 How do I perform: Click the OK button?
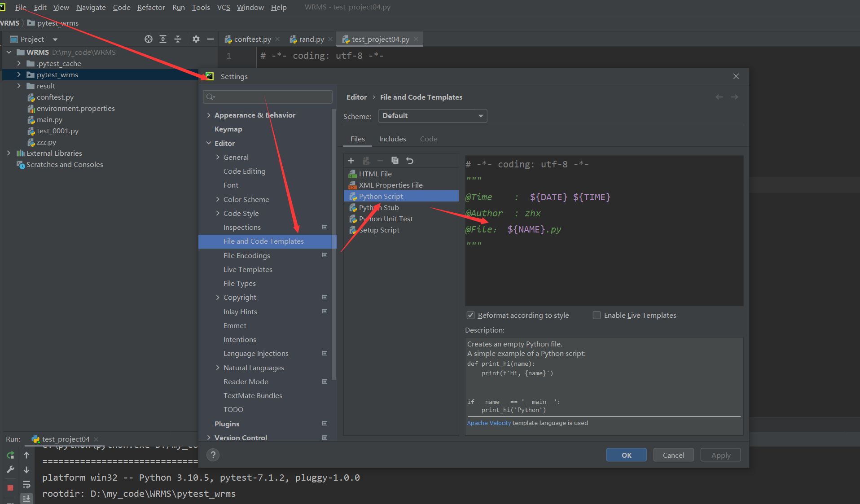coord(626,455)
